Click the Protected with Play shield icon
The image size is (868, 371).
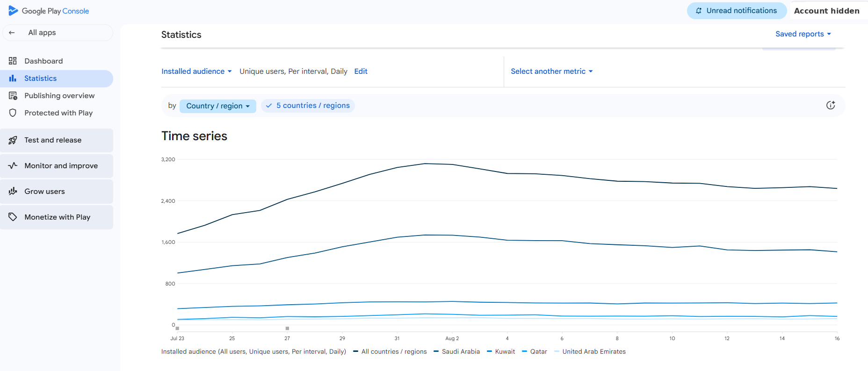click(13, 113)
